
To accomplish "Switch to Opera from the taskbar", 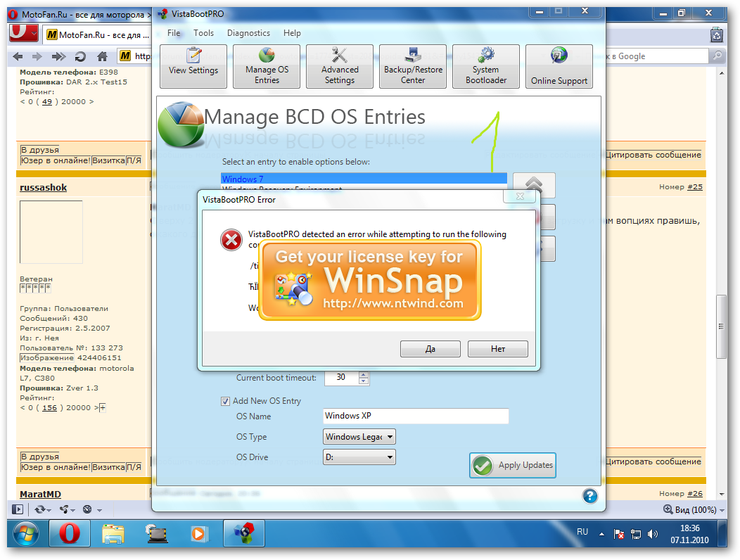I will coord(70,534).
